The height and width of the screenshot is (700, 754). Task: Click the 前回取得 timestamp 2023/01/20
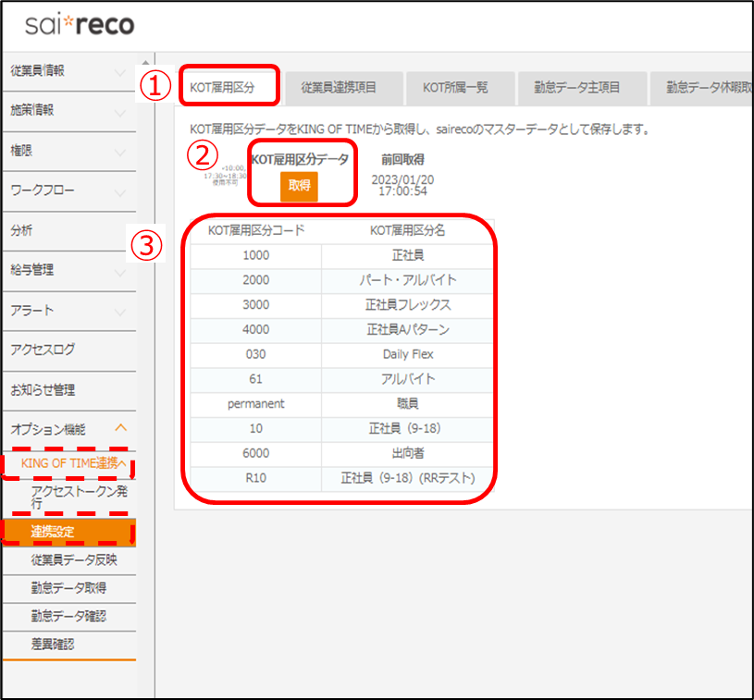coord(402,185)
